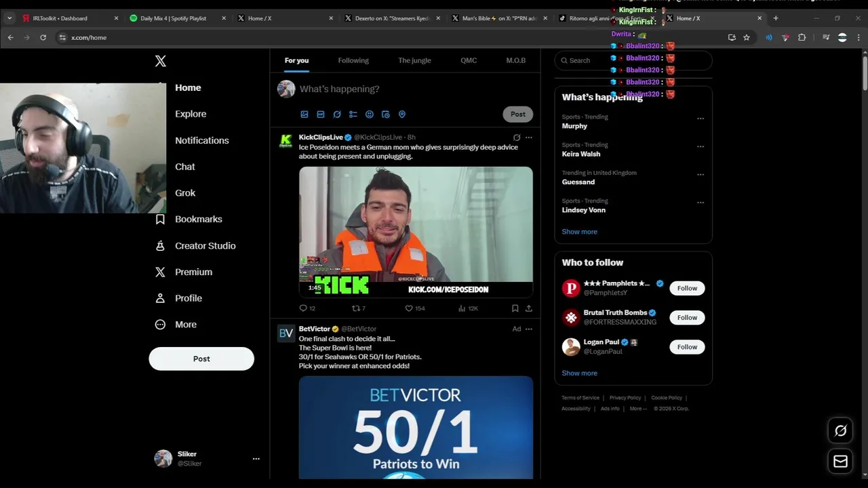Schedule the post with calendar icon
Screen dimensions: 868x488
coord(386,115)
